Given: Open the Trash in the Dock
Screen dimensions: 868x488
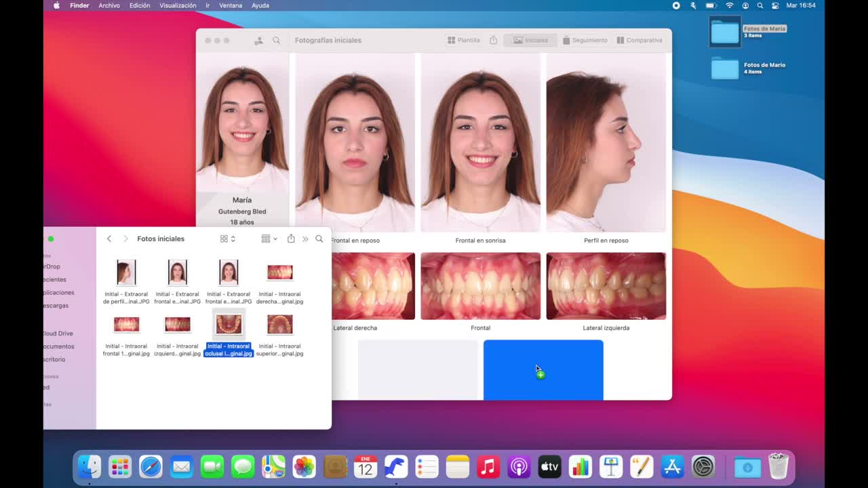Looking at the screenshot, I should (x=778, y=466).
